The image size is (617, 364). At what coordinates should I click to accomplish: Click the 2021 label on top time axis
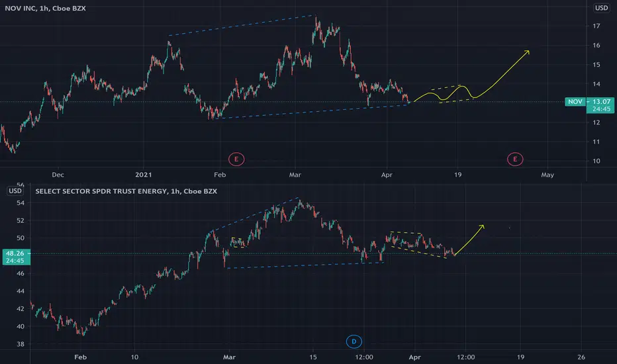[x=143, y=174]
